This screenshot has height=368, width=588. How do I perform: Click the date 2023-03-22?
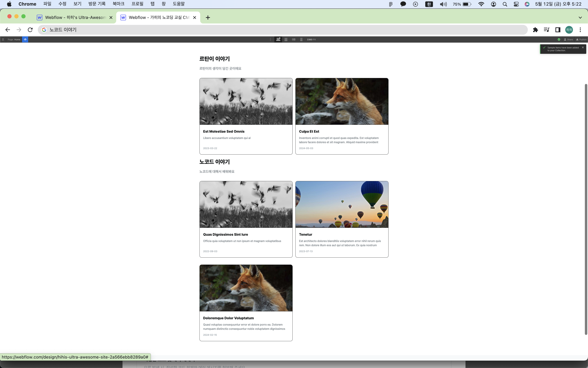(x=210, y=148)
